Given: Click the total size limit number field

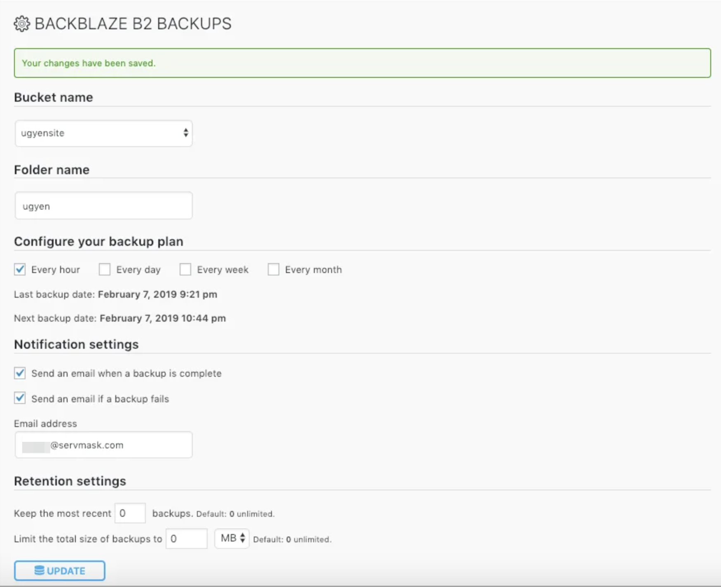Looking at the screenshot, I should coord(186,539).
